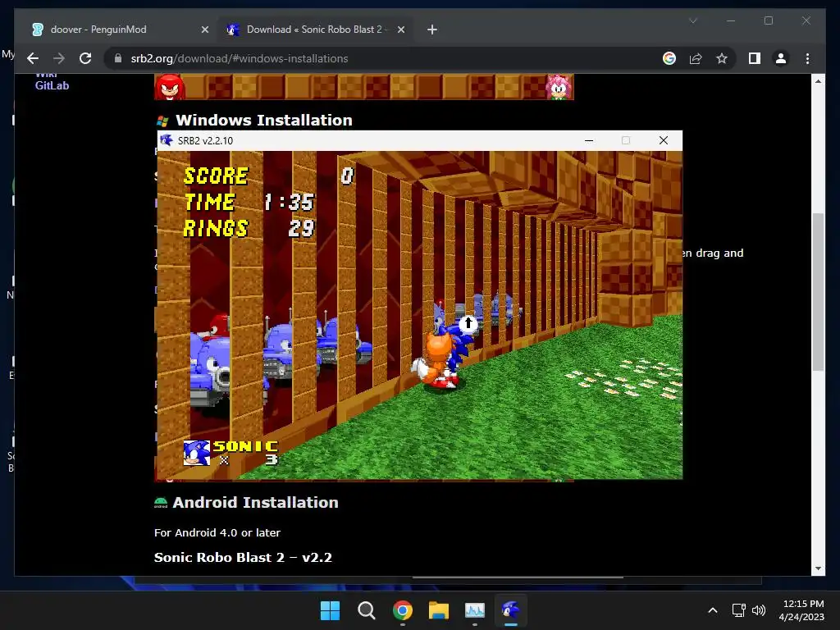The width and height of the screenshot is (840, 630).
Task: Click the SRB2 v2.2.10 window title icon
Action: pos(167,140)
